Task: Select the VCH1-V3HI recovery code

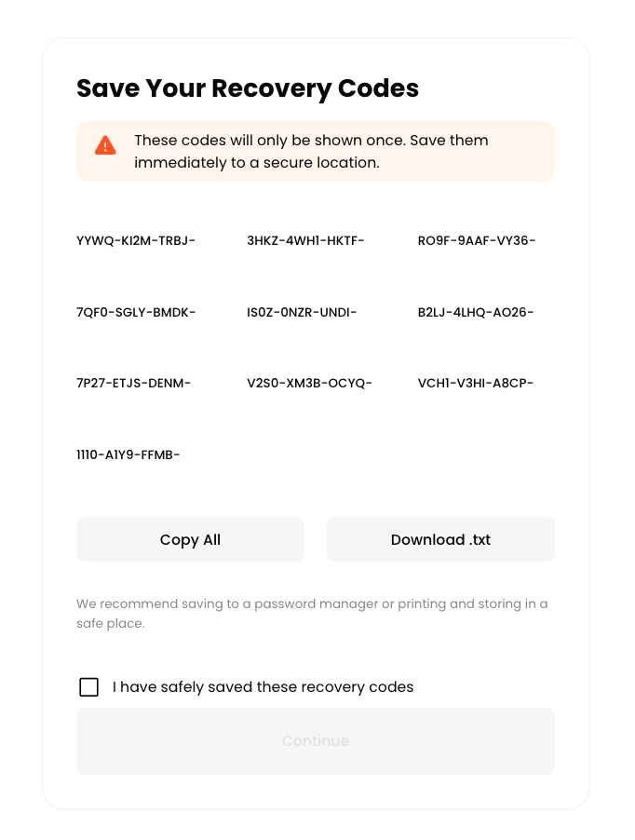Action: (476, 383)
